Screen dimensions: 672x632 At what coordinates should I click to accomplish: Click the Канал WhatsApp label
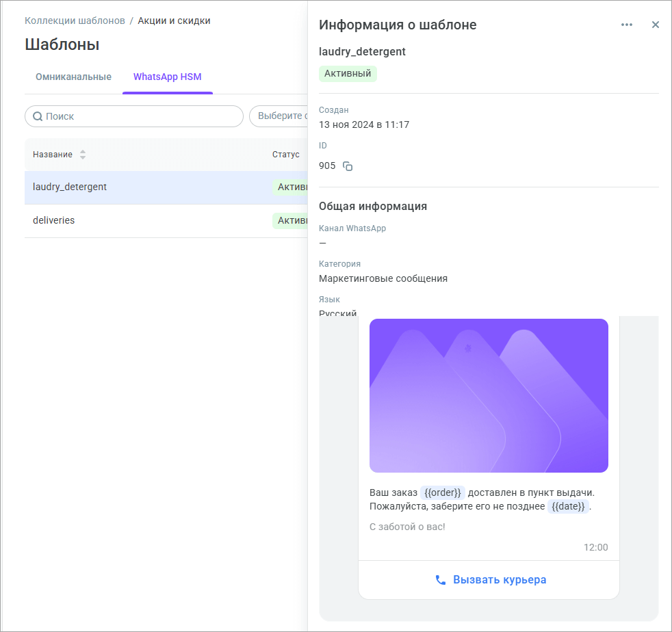coord(352,228)
